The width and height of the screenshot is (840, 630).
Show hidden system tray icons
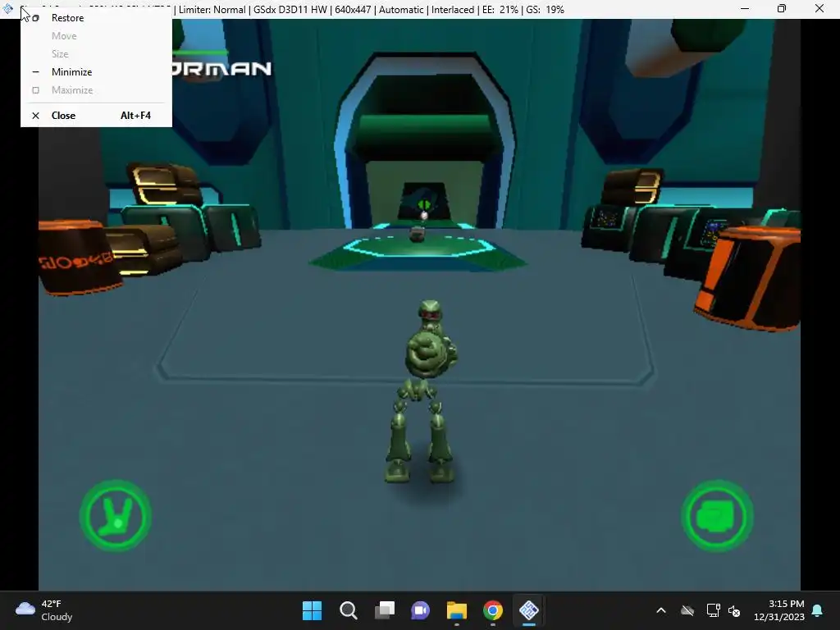pos(661,610)
